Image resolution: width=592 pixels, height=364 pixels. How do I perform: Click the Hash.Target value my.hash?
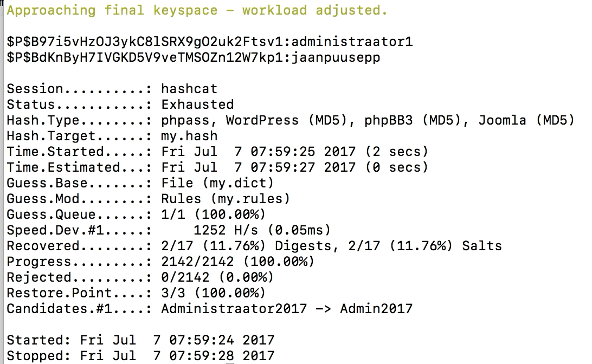189,136
